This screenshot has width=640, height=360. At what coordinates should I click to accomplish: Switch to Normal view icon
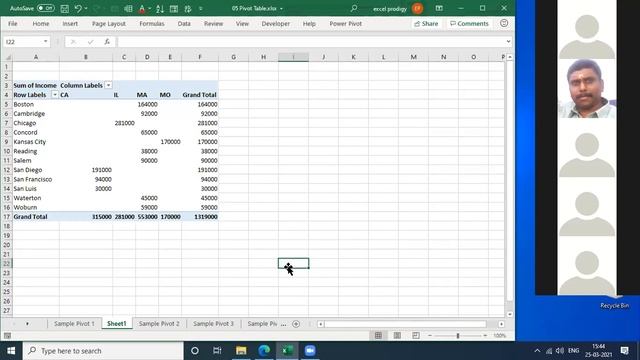(378, 336)
